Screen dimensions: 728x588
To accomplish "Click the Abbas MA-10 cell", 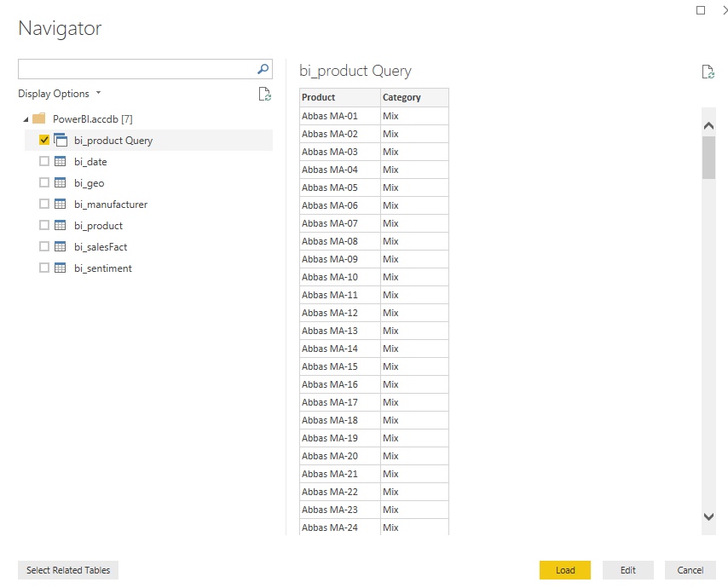I will click(340, 277).
